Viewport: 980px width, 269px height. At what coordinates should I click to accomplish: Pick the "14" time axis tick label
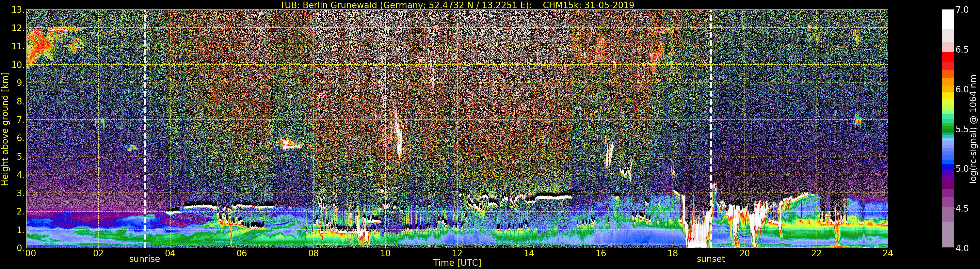coord(529,253)
